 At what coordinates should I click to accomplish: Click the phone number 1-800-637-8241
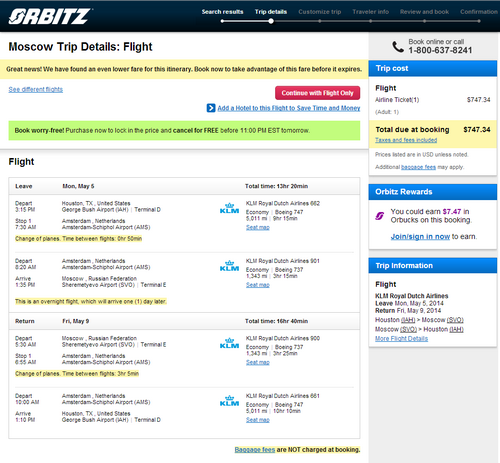[x=440, y=50]
